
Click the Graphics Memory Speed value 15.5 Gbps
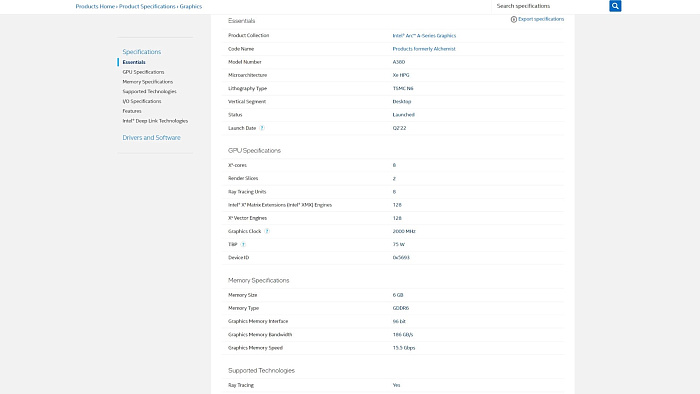pyautogui.click(x=404, y=348)
